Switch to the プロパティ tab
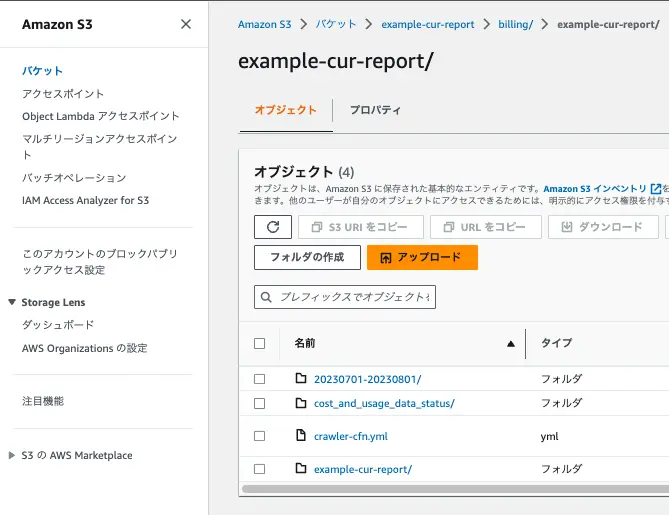669x515 pixels. pos(375,110)
